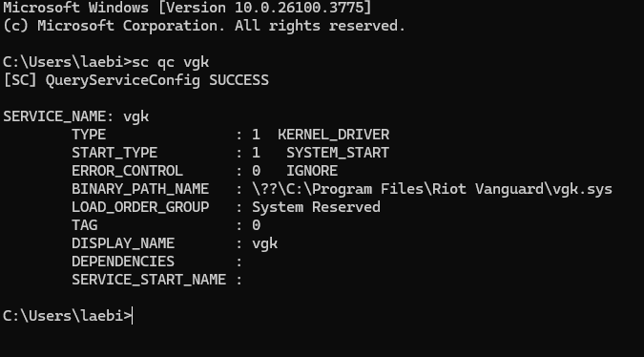This screenshot has width=644, height=357.
Task: Click the LOAD_ORDER_GROUP field label
Action: [140, 207]
